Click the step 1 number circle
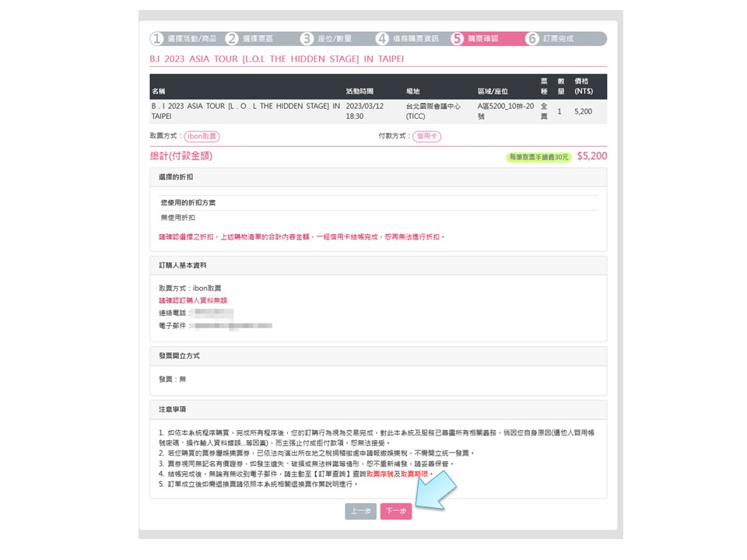The width and height of the screenshot is (747, 560). (x=157, y=38)
